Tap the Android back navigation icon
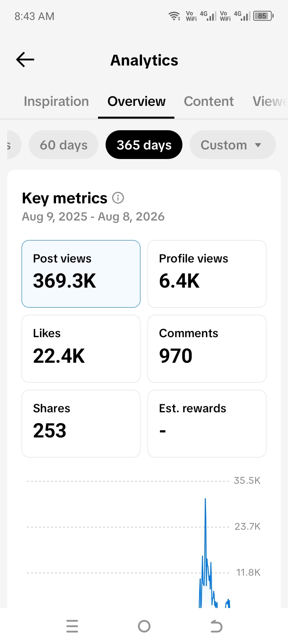 (216, 626)
